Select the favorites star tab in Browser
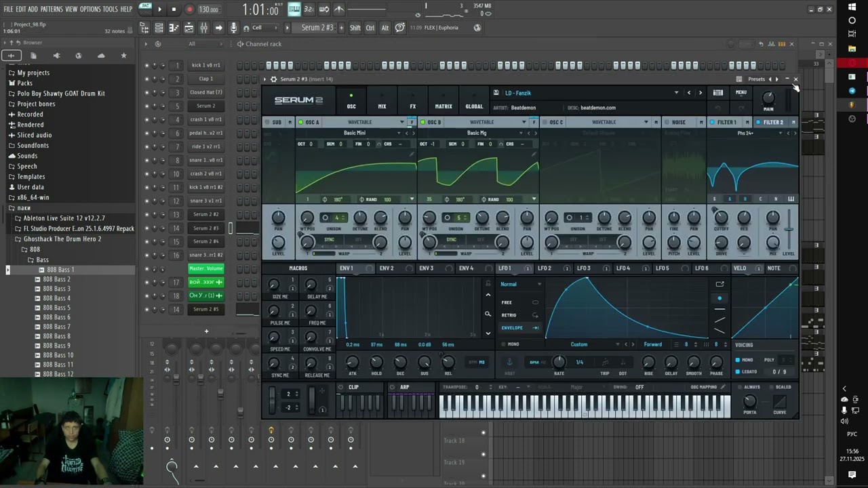 click(123, 56)
